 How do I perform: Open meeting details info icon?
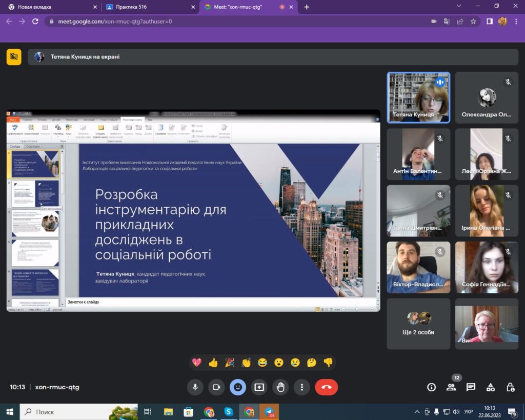[x=432, y=387]
